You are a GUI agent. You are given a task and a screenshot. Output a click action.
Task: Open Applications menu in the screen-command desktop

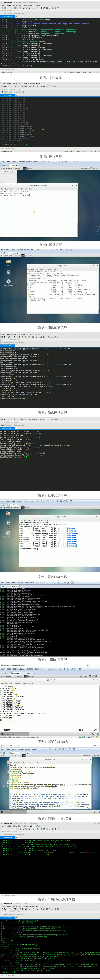coord(7,168)
